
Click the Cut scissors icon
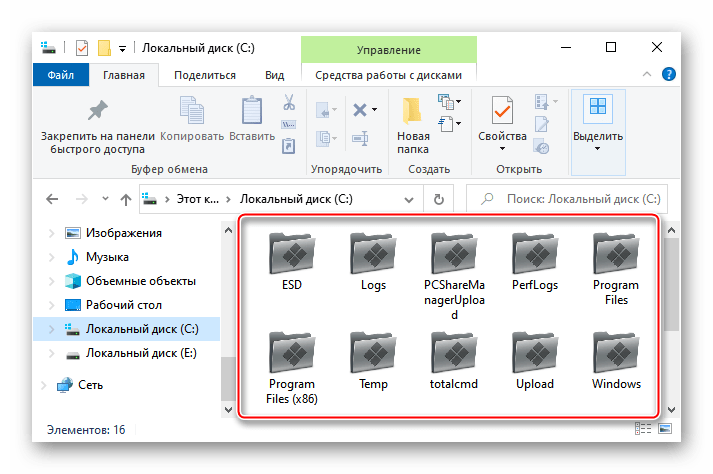[x=289, y=102]
